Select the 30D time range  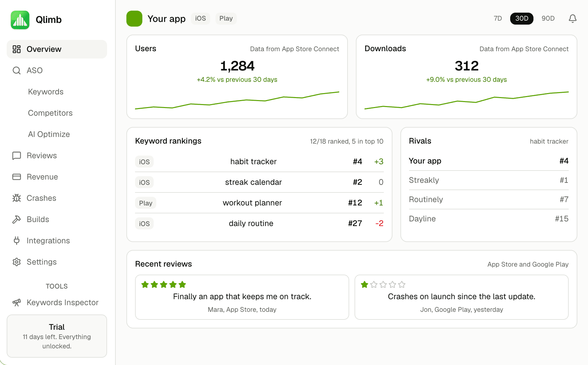click(x=521, y=18)
